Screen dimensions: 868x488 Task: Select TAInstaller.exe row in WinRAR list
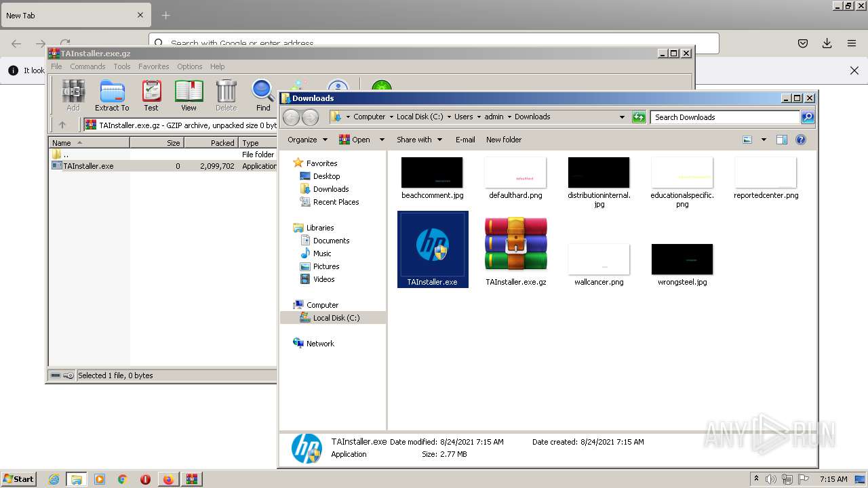tap(163, 166)
